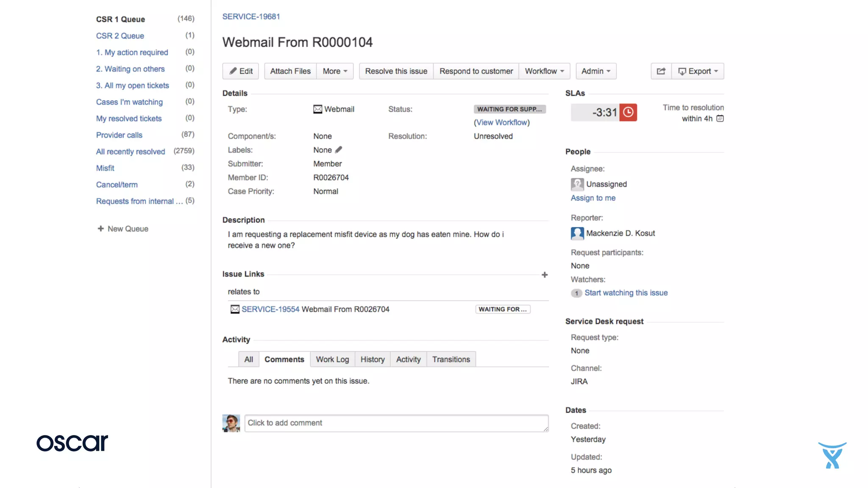The image size is (868, 488).
Task: Expand the Export dropdown
Action: coord(698,71)
